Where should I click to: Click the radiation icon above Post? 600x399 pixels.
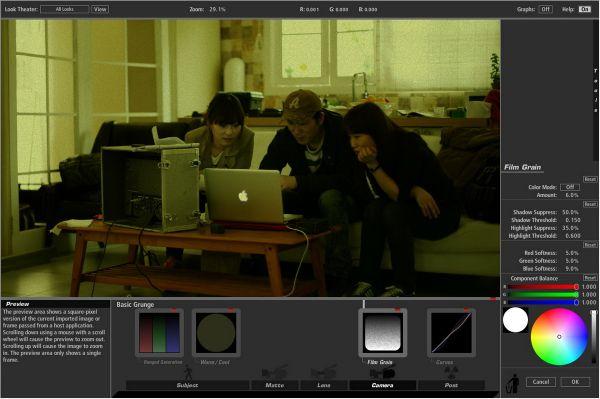(451, 372)
